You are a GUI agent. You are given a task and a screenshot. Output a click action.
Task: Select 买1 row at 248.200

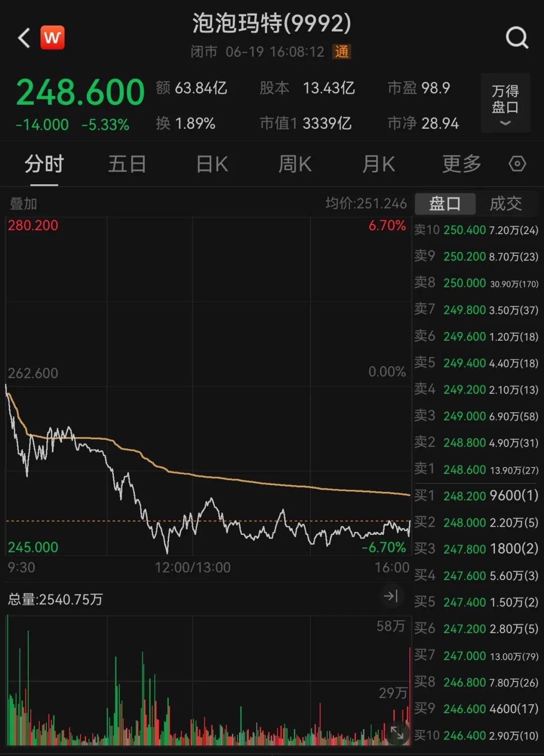point(476,496)
